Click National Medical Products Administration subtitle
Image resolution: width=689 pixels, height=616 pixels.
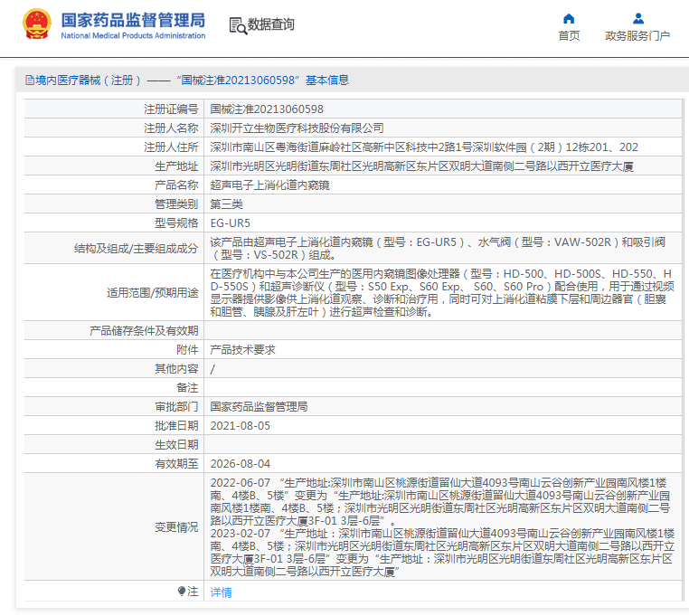click(x=133, y=35)
